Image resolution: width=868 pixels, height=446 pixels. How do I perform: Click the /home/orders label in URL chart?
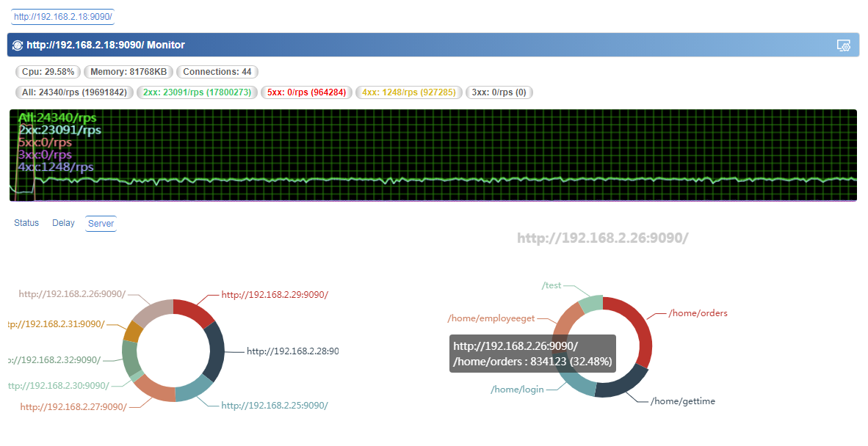point(698,312)
